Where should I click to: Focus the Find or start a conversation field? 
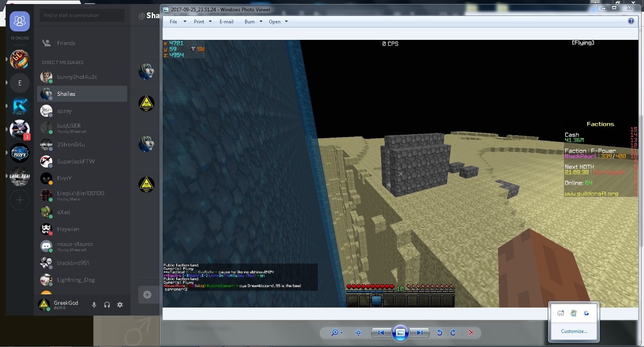82,15
